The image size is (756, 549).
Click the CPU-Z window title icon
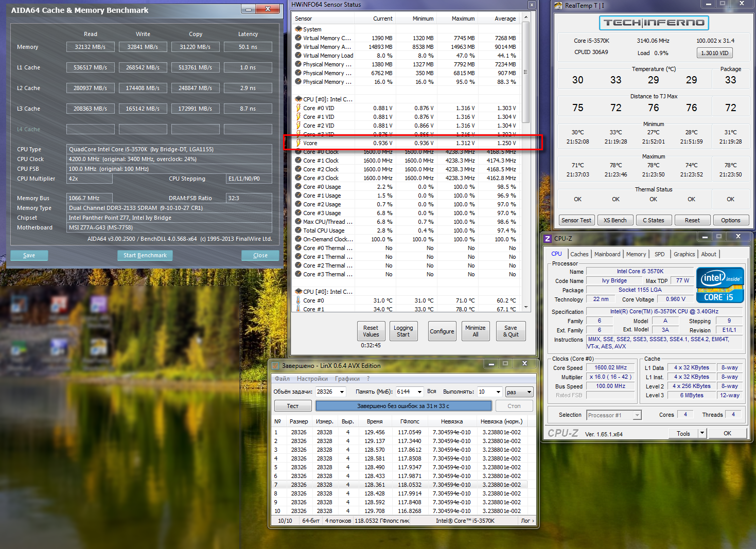pyautogui.click(x=548, y=238)
